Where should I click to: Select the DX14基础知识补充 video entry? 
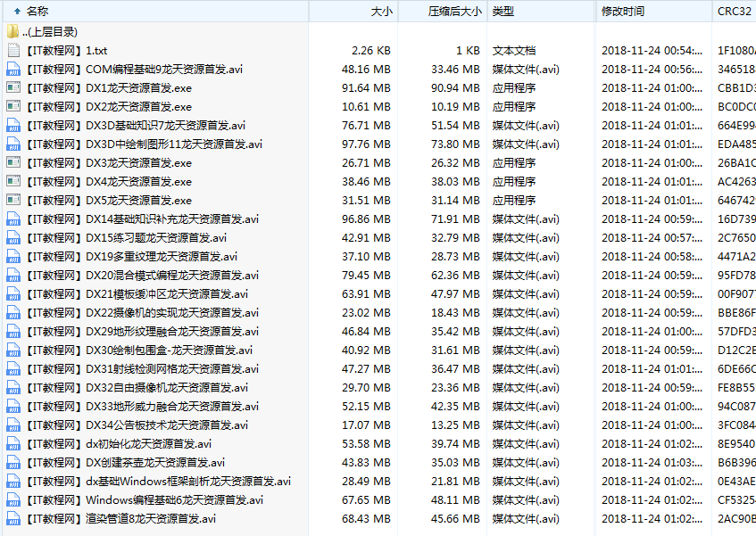(x=143, y=219)
